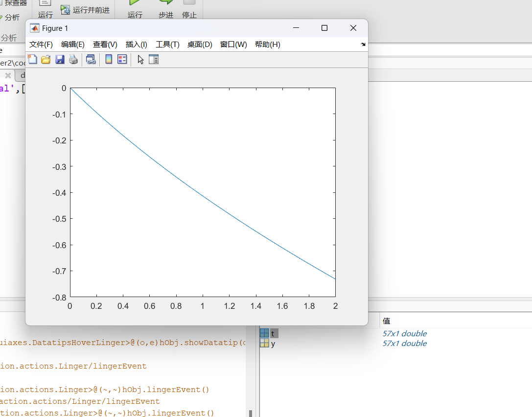Click the y variable's grid icon in workspace
Viewport: 532px width, 417px height.
coord(264,344)
